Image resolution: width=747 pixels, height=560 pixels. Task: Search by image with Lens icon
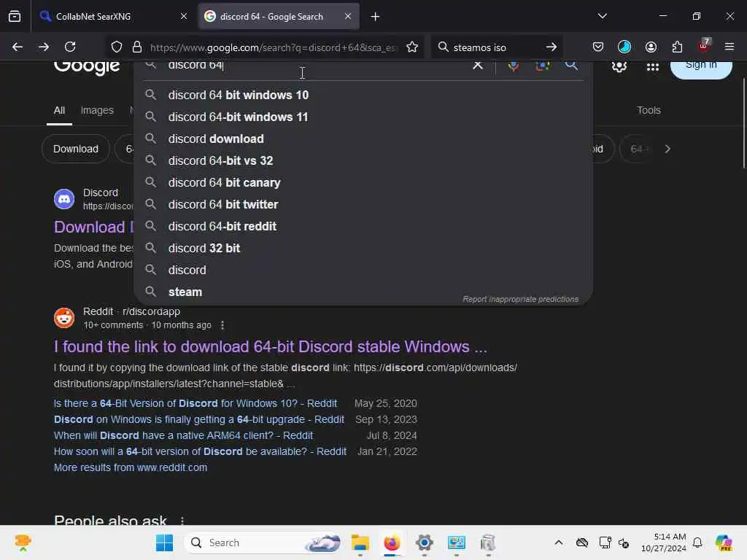click(543, 66)
